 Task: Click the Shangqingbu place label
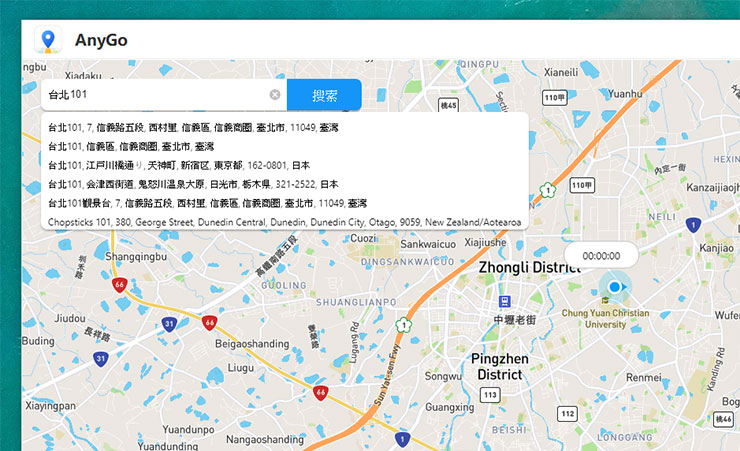(x=136, y=257)
